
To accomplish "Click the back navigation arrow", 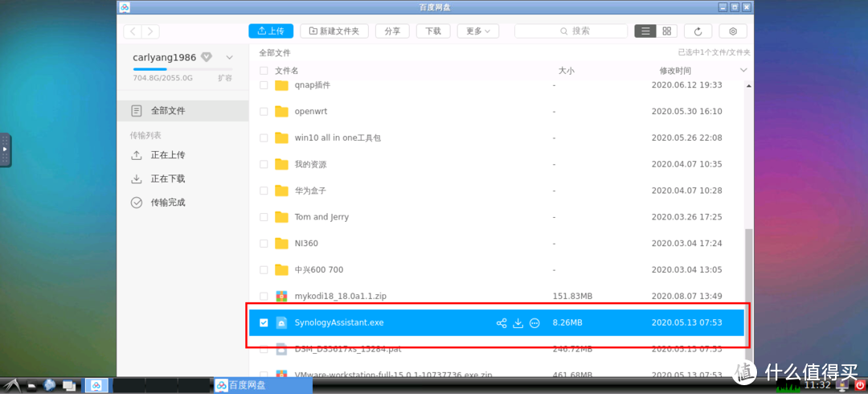I will [133, 31].
